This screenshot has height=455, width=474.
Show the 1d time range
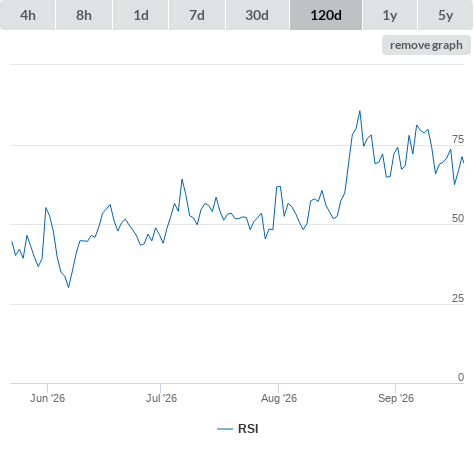(x=141, y=15)
